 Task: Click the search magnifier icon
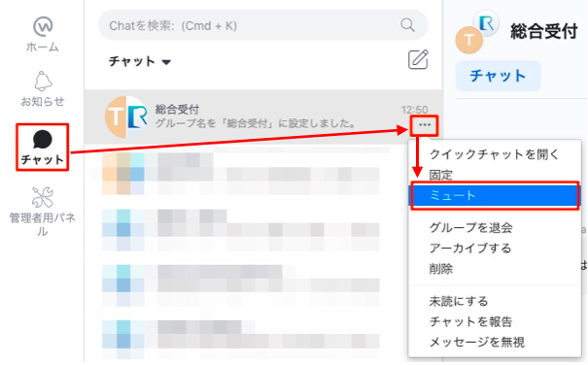[407, 25]
